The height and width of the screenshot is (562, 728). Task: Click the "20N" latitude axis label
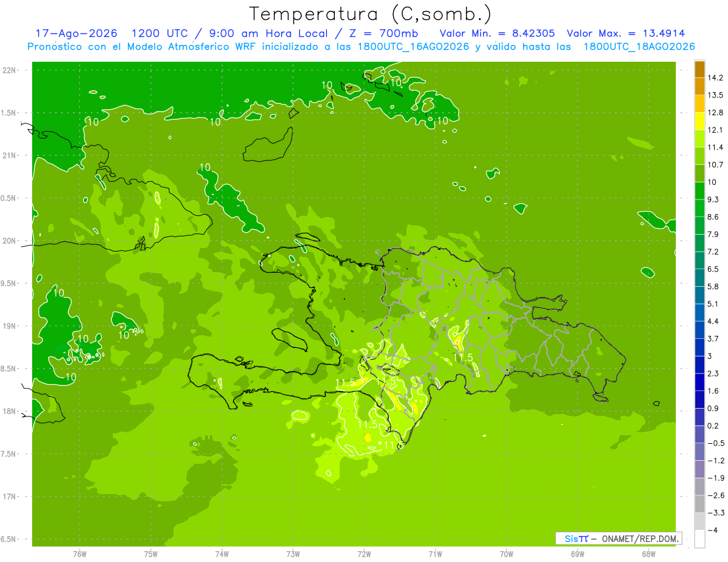tap(10, 241)
